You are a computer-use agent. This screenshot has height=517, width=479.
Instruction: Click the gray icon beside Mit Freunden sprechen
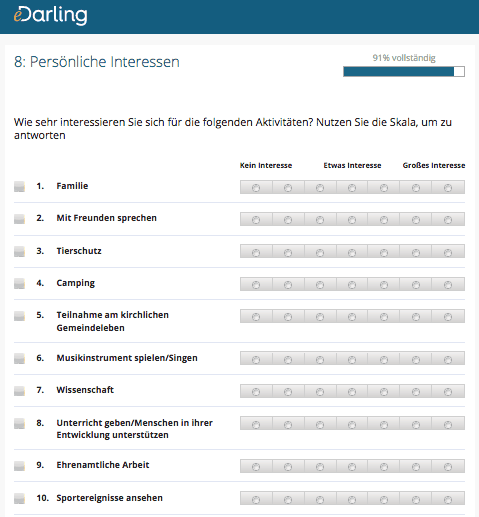pyautogui.click(x=19, y=219)
